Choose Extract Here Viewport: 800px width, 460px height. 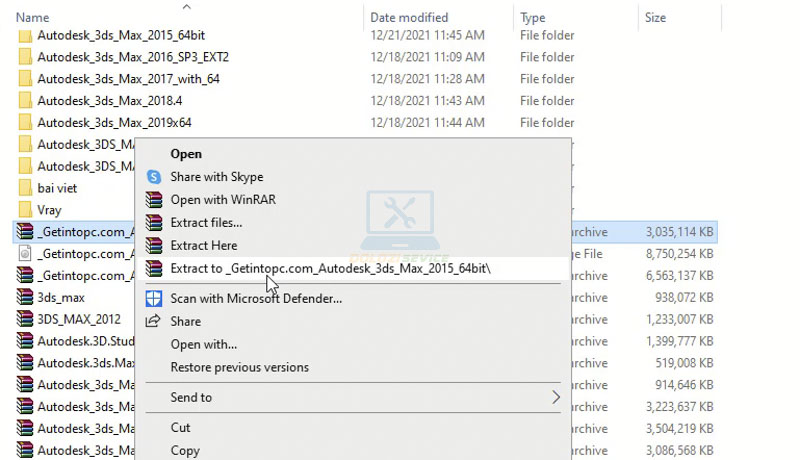pyautogui.click(x=204, y=245)
